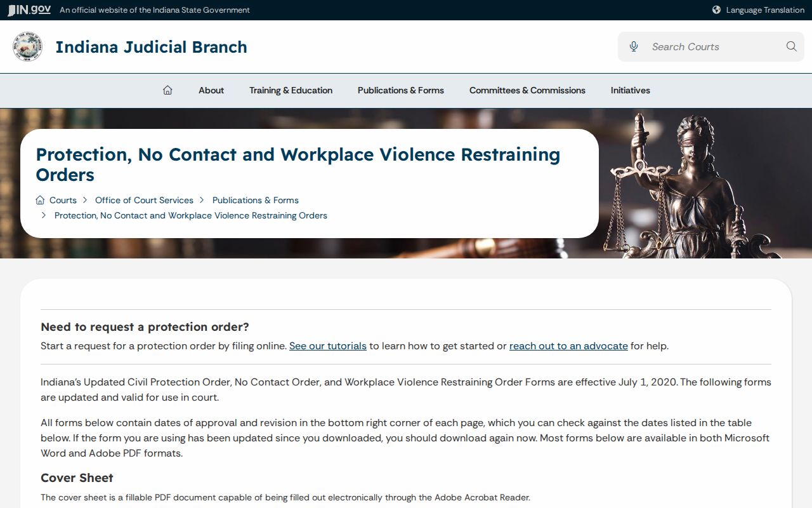812x508 pixels.
Task: Click the breadcrumb home icon beside Courts
Action: 40,200
